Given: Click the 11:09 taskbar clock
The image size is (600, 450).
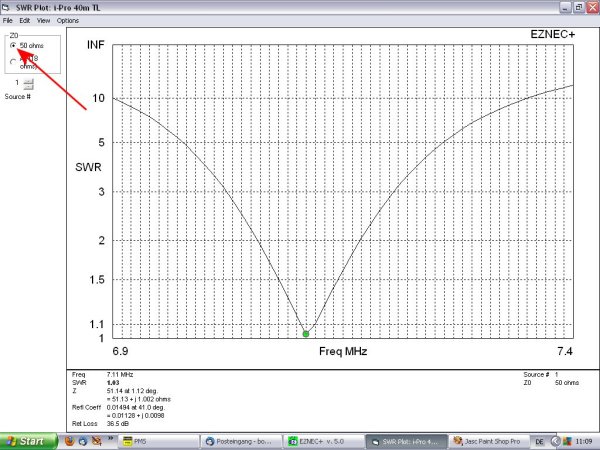Looking at the screenshot, I should coord(584,442).
